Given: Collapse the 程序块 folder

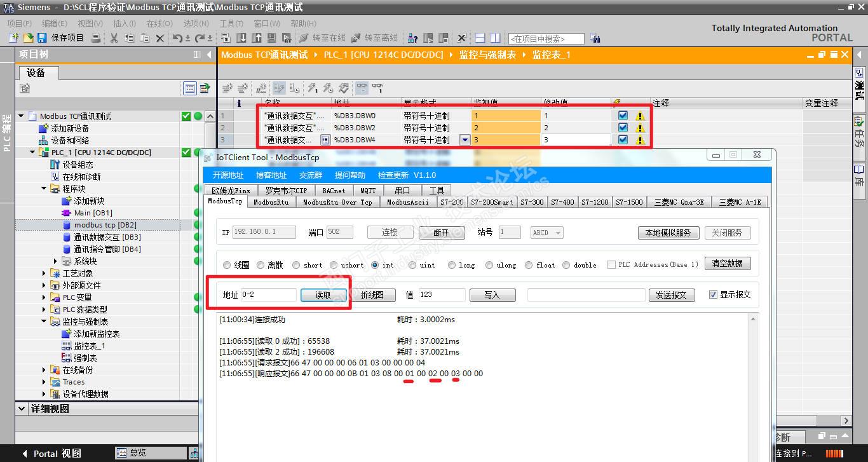Looking at the screenshot, I should point(44,189).
